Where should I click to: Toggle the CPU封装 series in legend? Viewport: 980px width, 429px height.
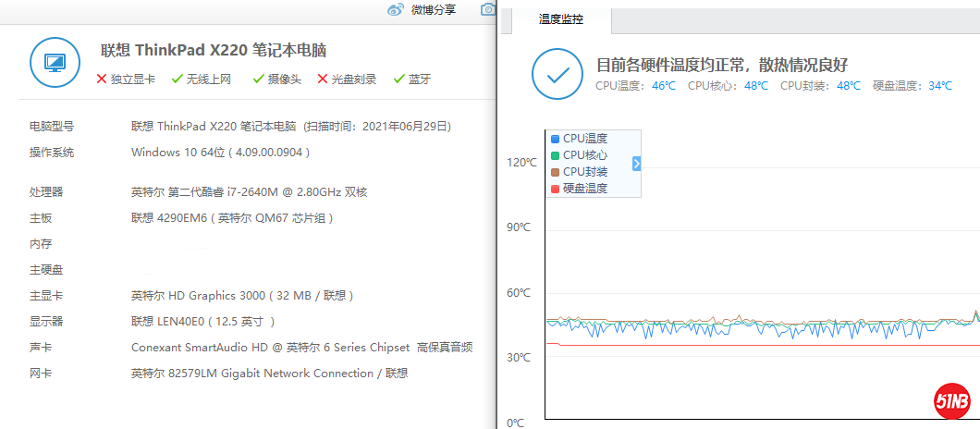point(584,172)
